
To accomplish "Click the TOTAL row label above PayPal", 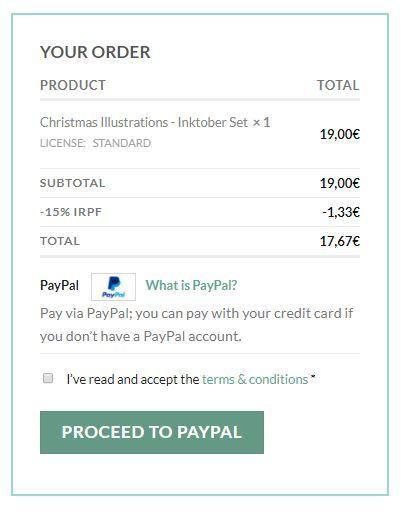I will coord(60,241).
